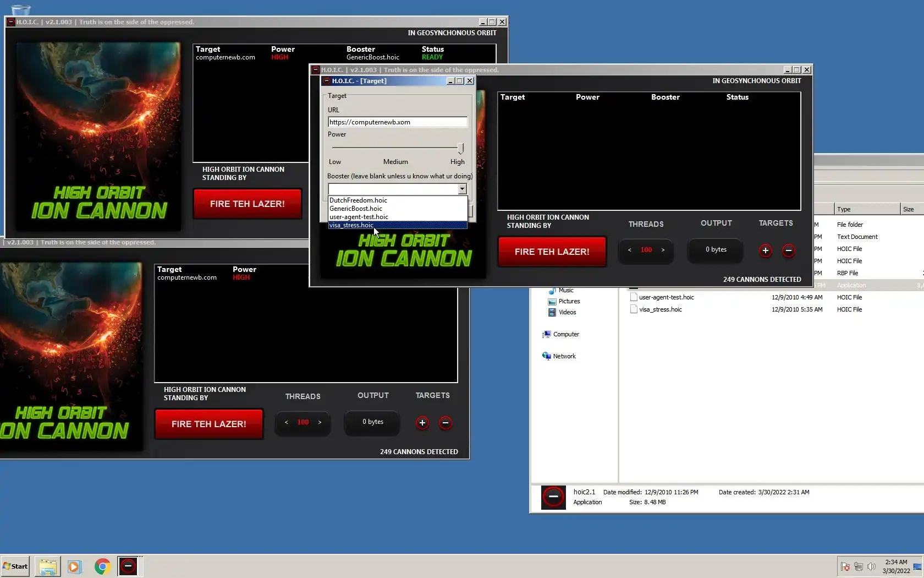Click the user-agent-test.hoic file icon
The height and width of the screenshot is (578, 924).
(634, 297)
